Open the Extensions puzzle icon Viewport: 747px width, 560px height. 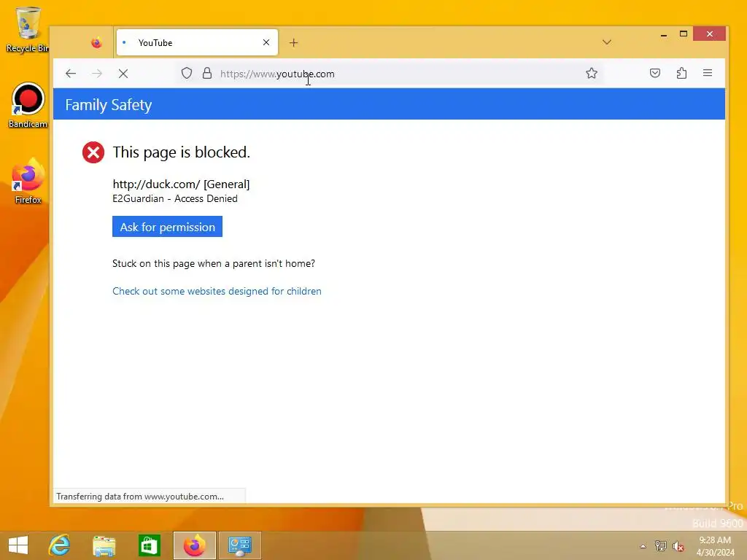coord(682,73)
